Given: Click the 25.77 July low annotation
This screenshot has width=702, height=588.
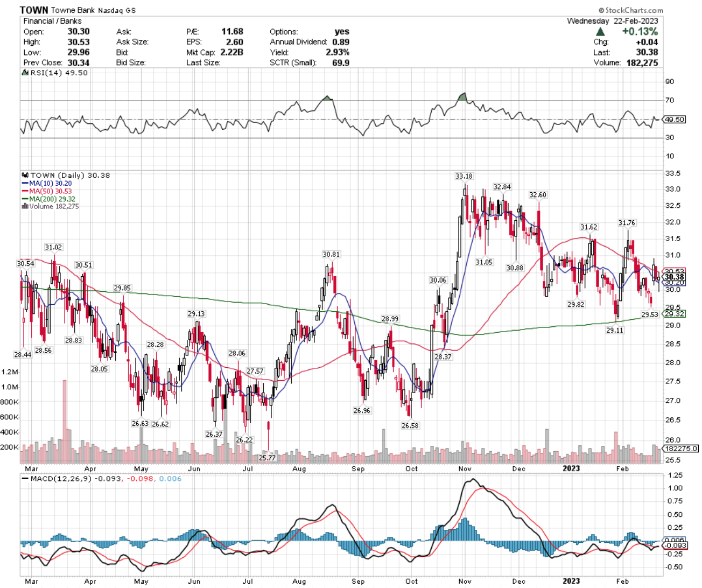Looking at the screenshot, I should tap(267, 458).
